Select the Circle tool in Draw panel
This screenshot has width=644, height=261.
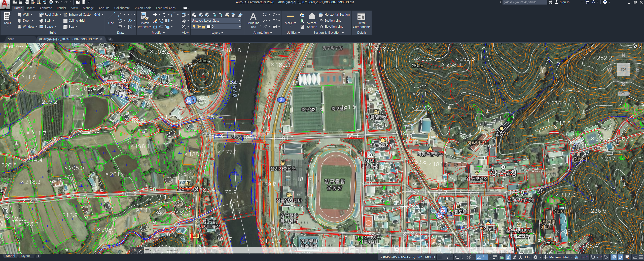120,21
